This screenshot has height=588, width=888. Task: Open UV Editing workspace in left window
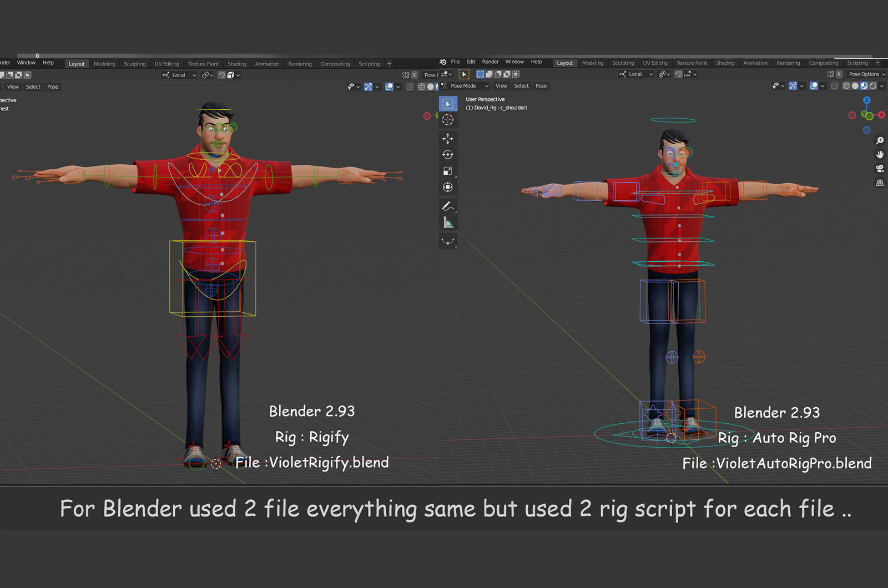coord(167,64)
